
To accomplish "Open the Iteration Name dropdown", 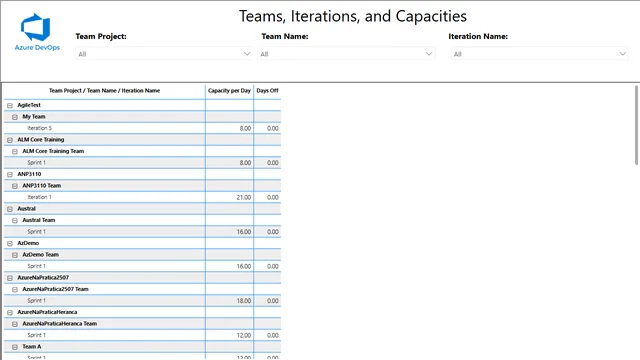I will tap(539, 54).
